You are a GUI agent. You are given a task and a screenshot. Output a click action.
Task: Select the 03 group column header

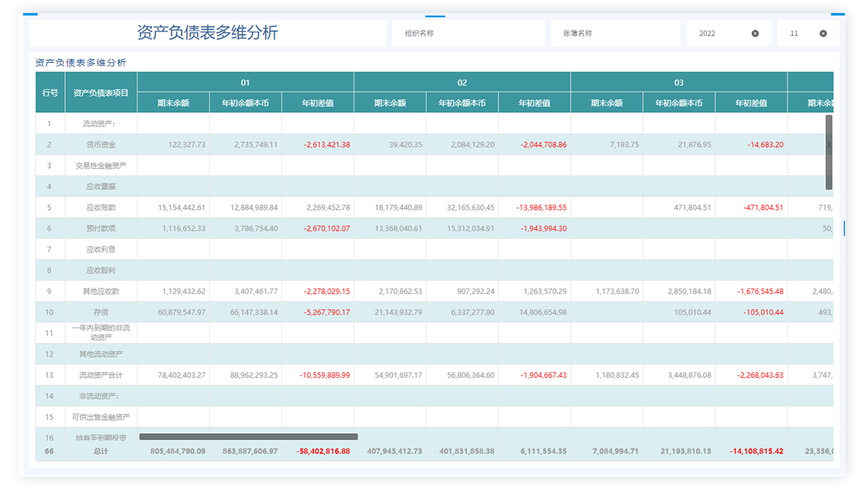pyautogui.click(x=678, y=82)
